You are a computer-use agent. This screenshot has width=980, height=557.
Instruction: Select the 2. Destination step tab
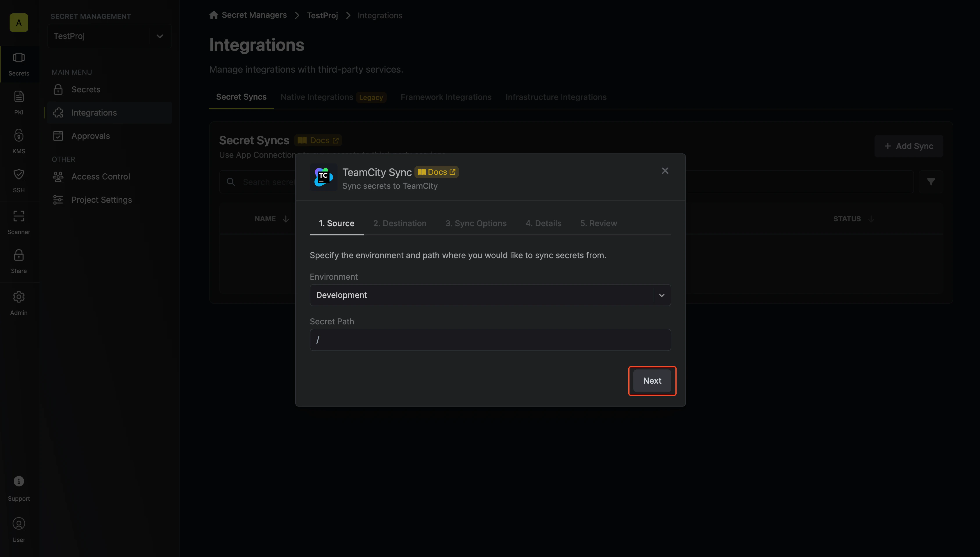coord(400,223)
